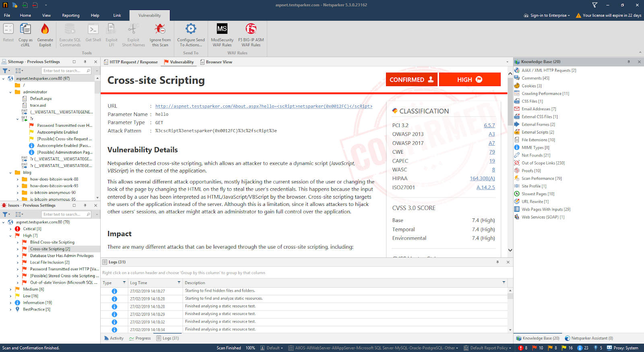Click F5 BIG-IP ASM WAF Rules icon
This screenshot has height=352, width=644.
[251, 29]
